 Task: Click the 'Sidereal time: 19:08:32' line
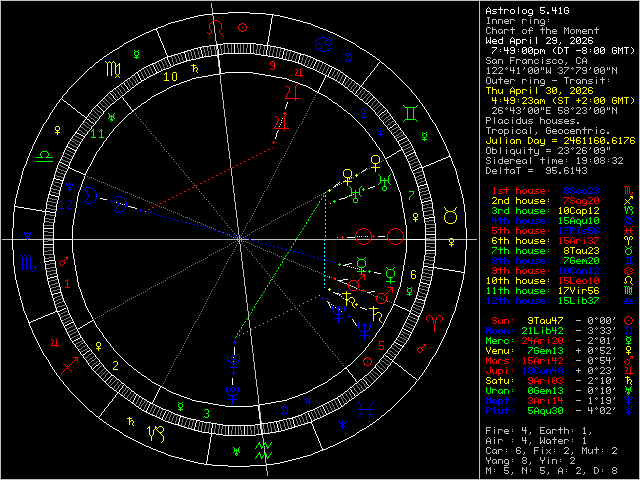coord(554,161)
